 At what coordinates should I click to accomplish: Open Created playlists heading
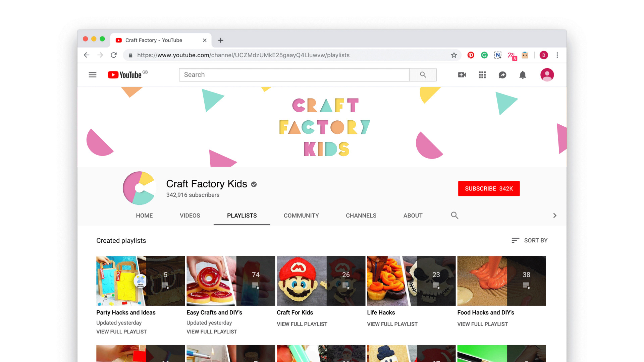(x=121, y=241)
